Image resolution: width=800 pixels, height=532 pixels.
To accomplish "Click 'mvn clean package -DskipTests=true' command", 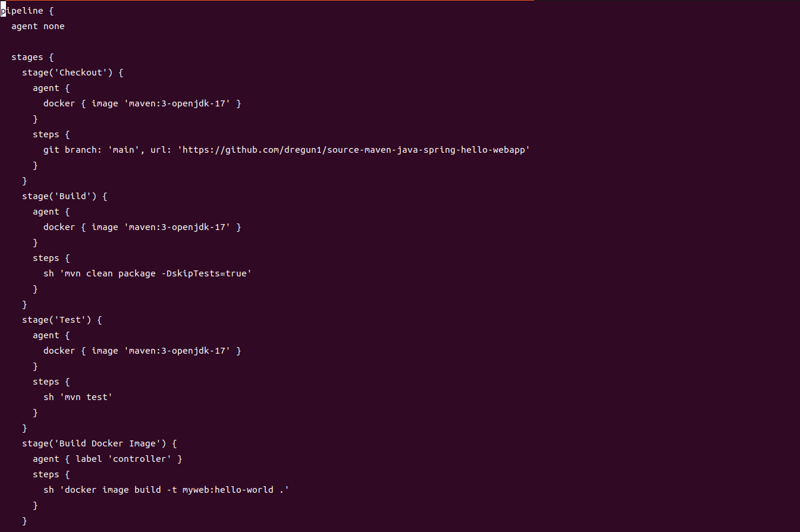I will (148, 273).
